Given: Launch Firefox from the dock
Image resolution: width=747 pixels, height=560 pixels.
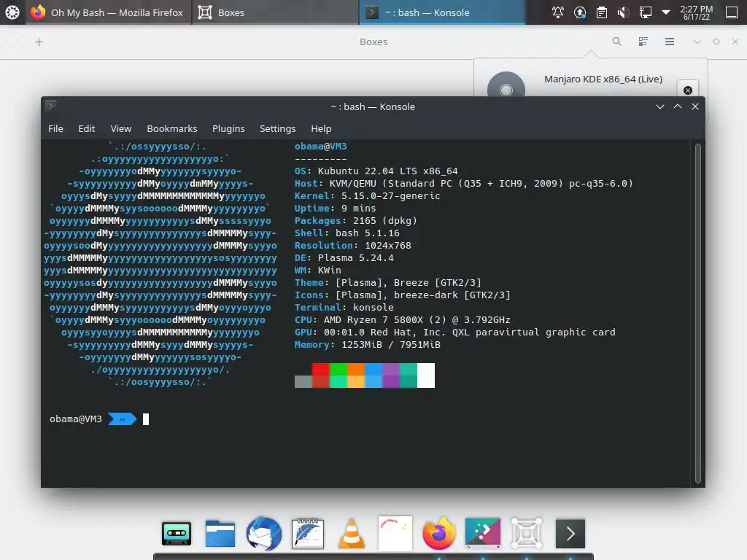Looking at the screenshot, I should [x=438, y=533].
